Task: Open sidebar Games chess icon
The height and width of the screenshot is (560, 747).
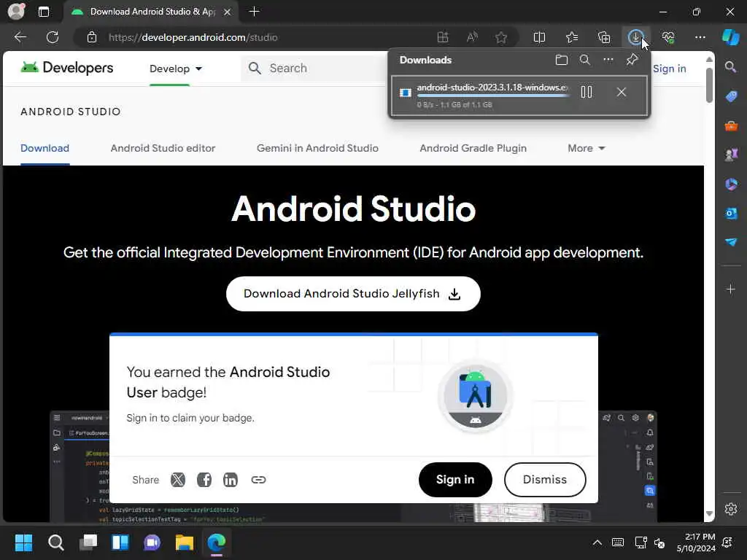Action: (731, 155)
